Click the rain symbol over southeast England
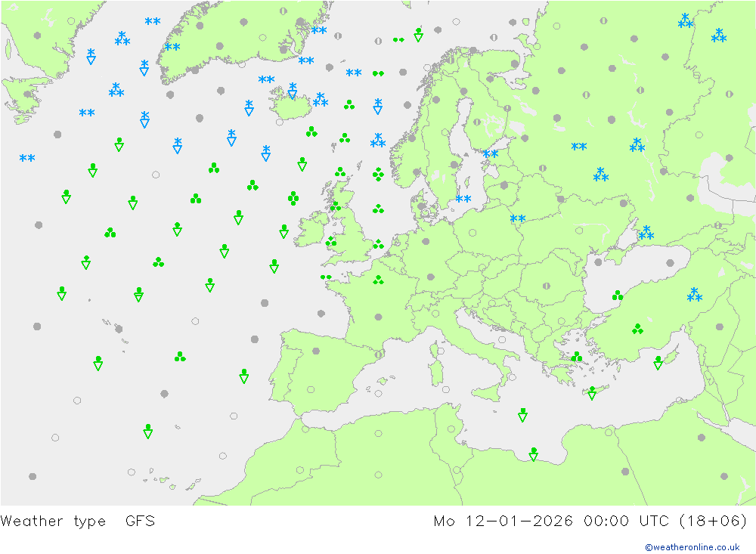The width and height of the screenshot is (756, 554). tap(378, 244)
